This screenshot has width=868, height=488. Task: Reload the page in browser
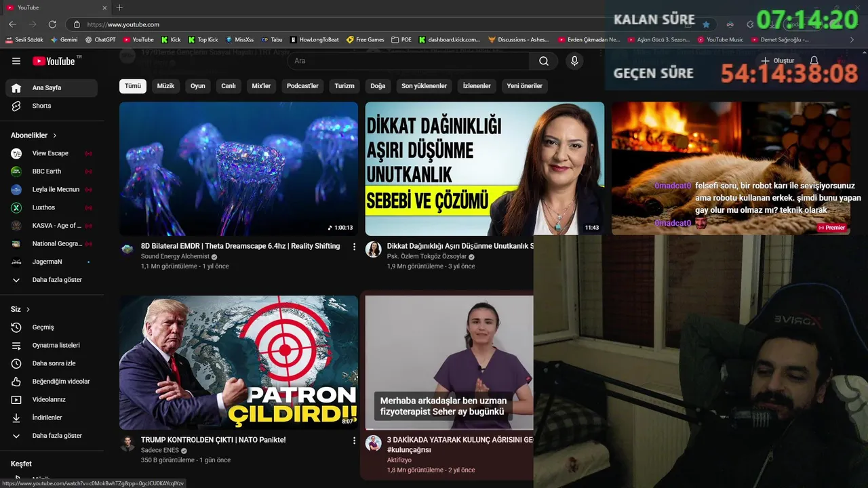tap(52, 24)
